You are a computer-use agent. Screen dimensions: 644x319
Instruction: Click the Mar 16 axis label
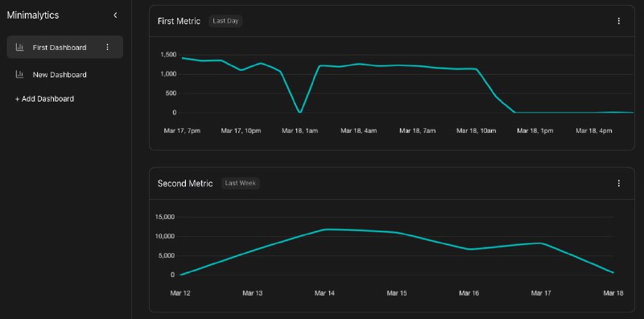coord(469,293)
